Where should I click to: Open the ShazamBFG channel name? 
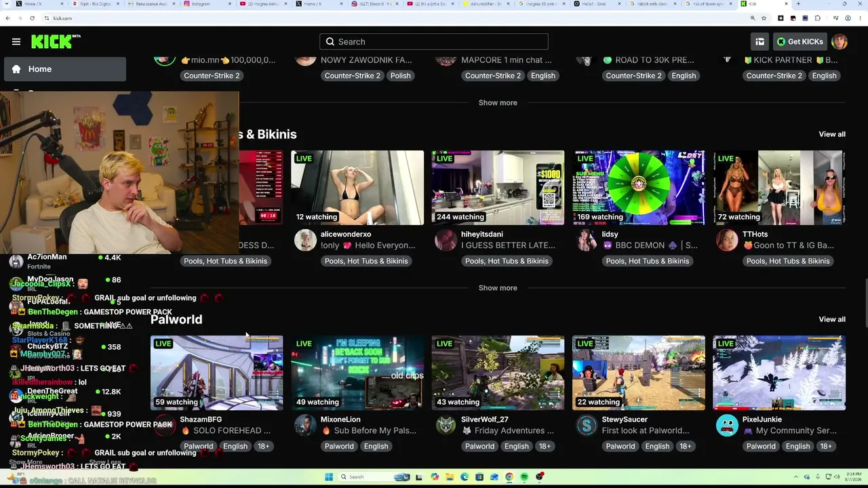pos(201,420)
